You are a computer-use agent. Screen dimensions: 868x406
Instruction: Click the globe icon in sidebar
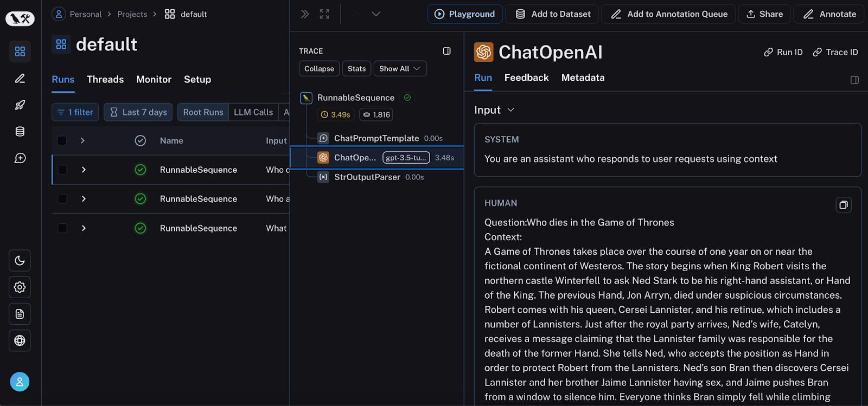tap(20, 340)
